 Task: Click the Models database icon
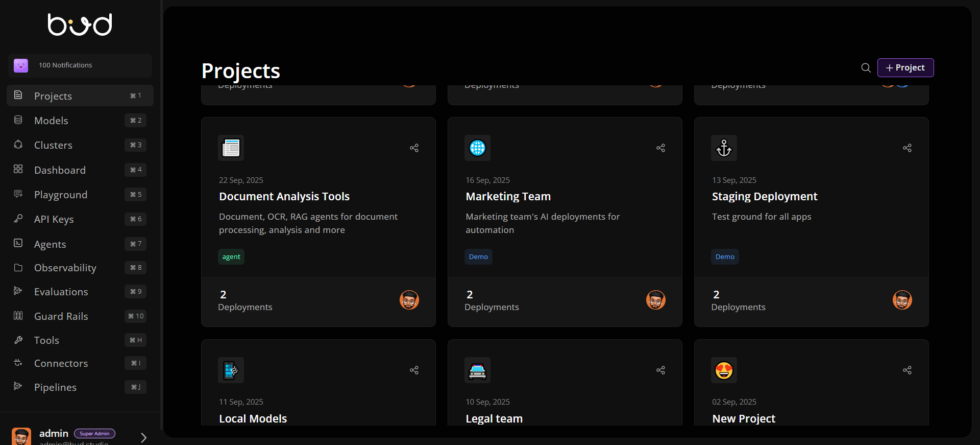[18, 120]
